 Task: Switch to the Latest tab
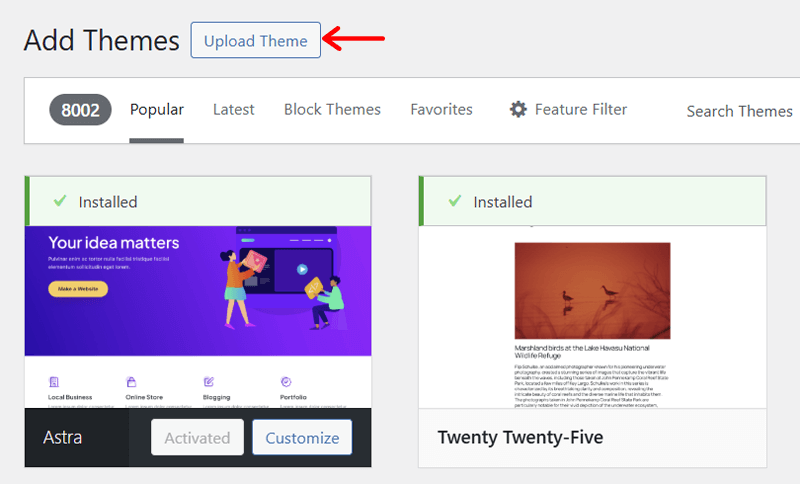(233, 110)
